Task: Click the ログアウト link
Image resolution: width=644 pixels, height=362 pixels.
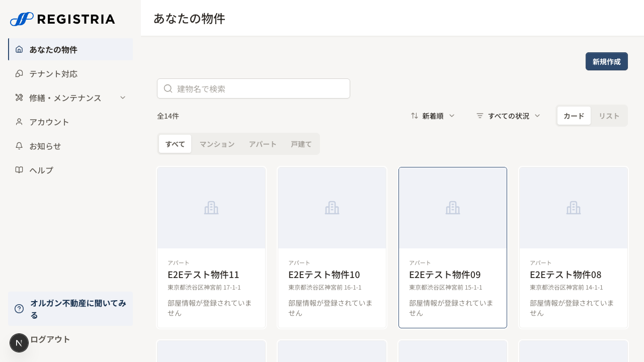Action: tap(50, 339)
